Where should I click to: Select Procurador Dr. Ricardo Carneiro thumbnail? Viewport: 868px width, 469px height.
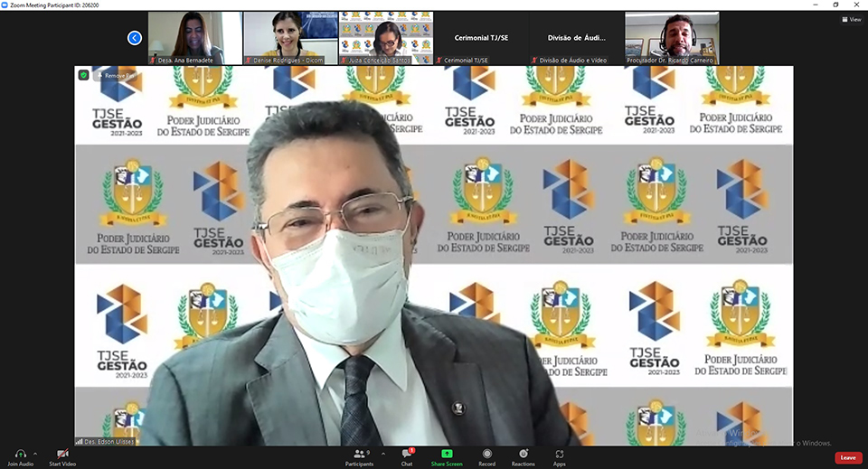click(672, 38)
